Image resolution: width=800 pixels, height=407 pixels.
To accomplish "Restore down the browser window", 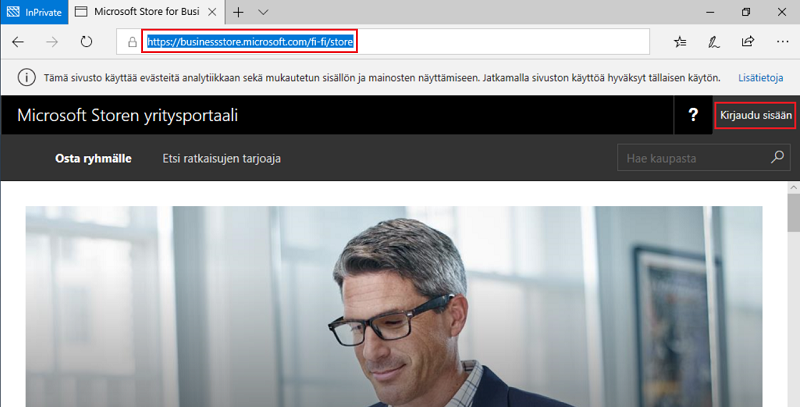I will (x=746, y=12).
